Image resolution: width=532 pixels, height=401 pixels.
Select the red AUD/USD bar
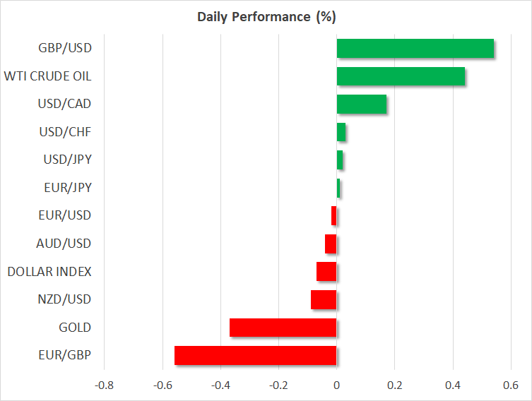331,244
